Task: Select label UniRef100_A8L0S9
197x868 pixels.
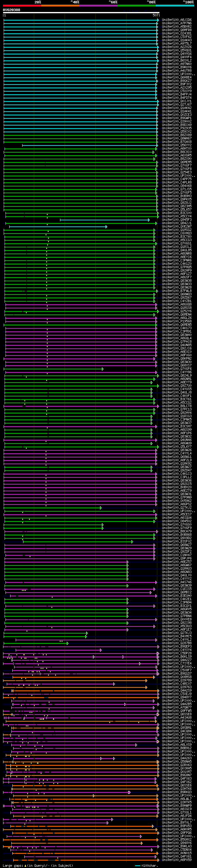Action: click(177, 745)
